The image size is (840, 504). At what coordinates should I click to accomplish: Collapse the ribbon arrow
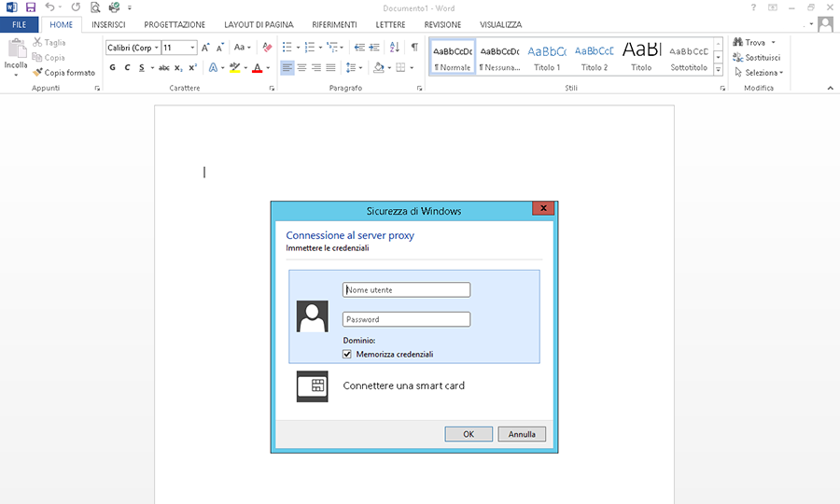pos(831,88)
